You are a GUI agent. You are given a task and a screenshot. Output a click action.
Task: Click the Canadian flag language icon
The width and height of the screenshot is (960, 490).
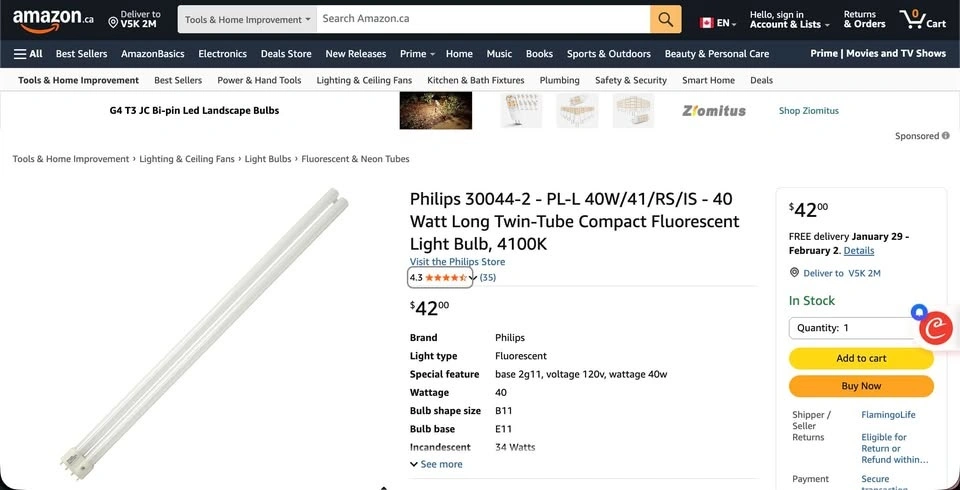click(707, 23)
